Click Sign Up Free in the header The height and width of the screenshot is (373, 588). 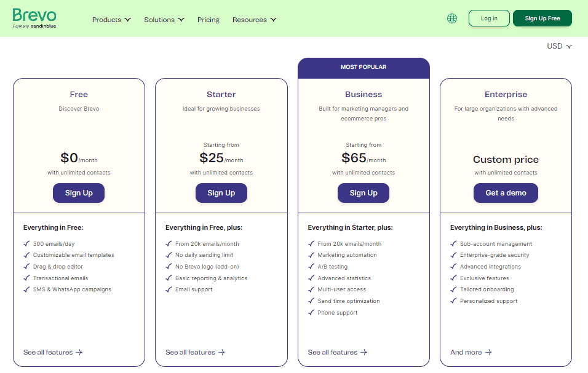tap(542, 18)
